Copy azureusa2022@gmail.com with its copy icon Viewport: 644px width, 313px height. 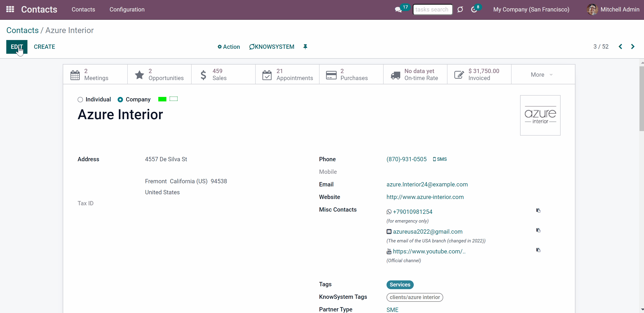point(538,230)
